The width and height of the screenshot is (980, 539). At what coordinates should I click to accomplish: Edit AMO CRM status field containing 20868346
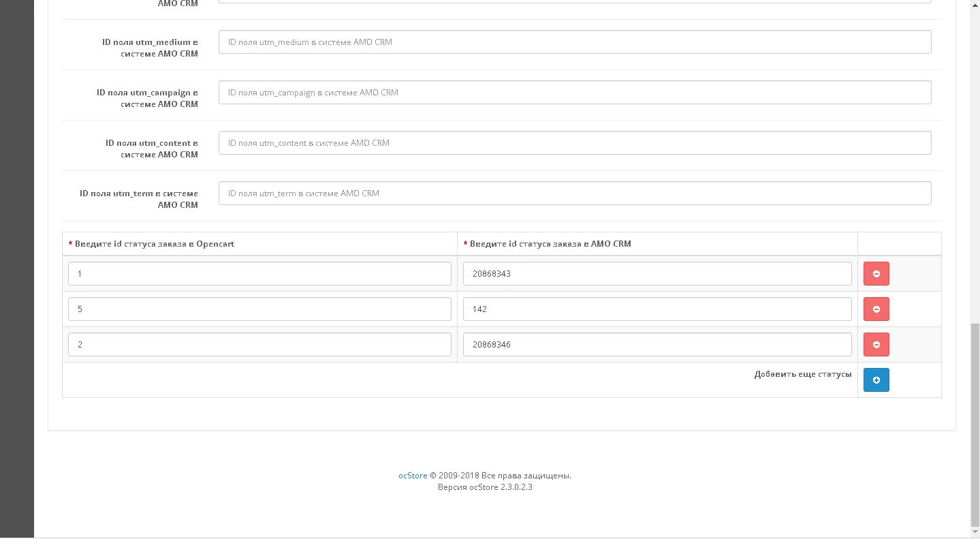click(x=657, y=344)
